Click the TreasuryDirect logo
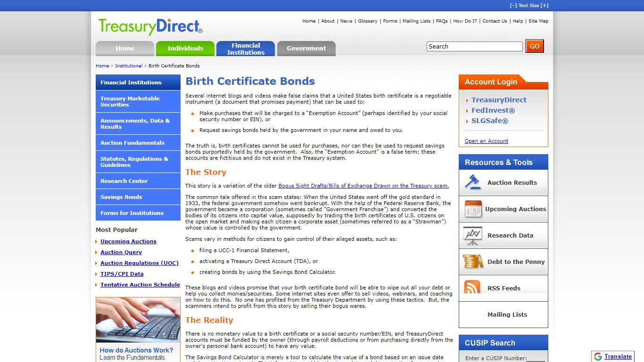644x362 pixels. pos(150,27)
